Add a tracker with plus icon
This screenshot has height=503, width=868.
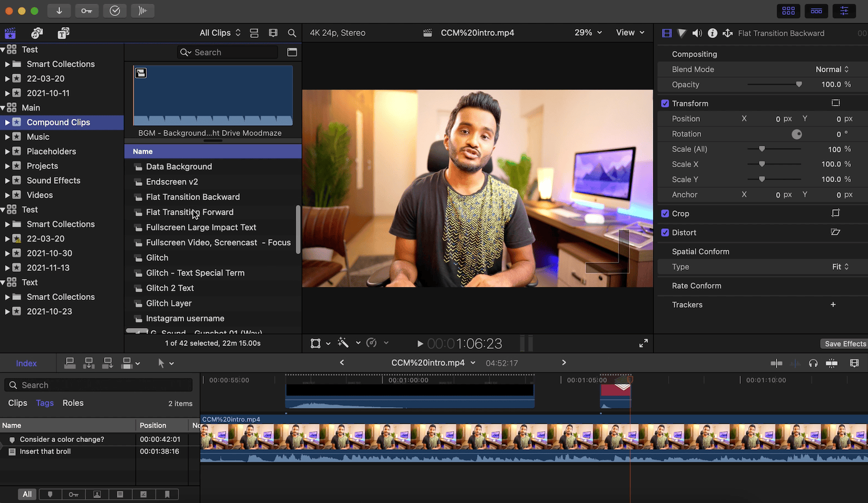coord(833,304)
